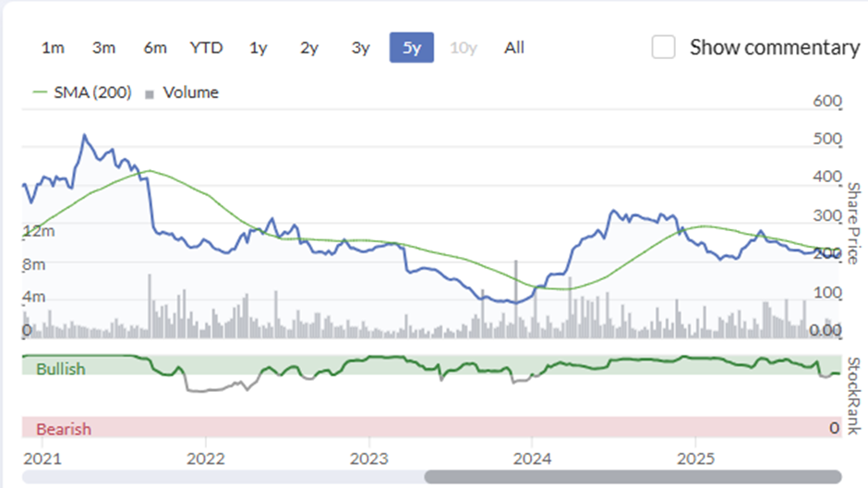The image size is (868, 488).
Task: Click the 2024 label on time axis
Action: (532, 457)
